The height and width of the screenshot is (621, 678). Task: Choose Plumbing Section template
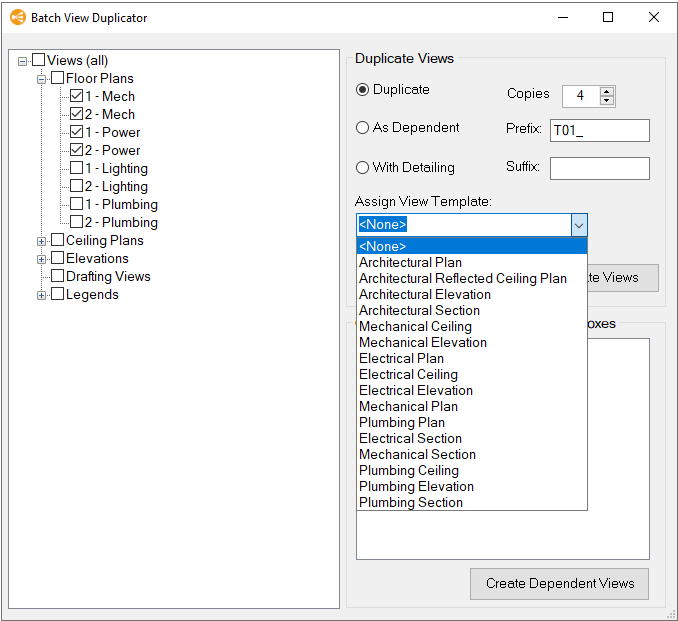(472, 503)
